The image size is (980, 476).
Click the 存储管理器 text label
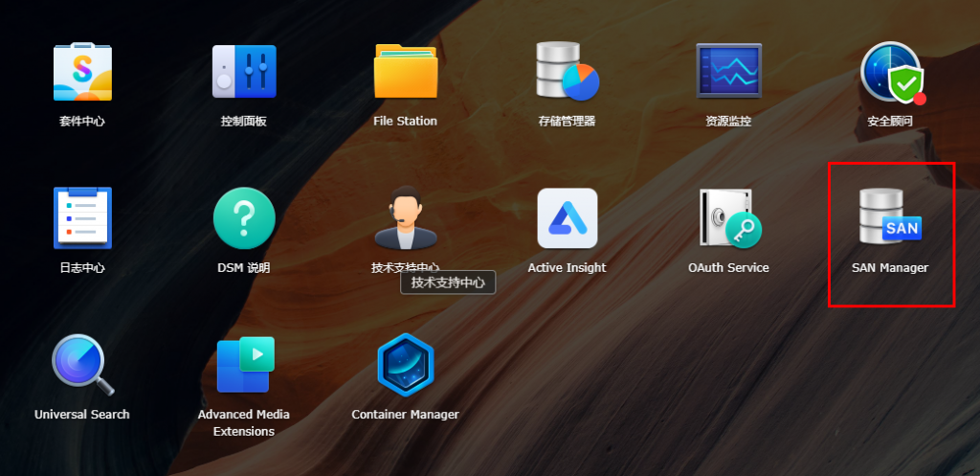click(567, 122)
